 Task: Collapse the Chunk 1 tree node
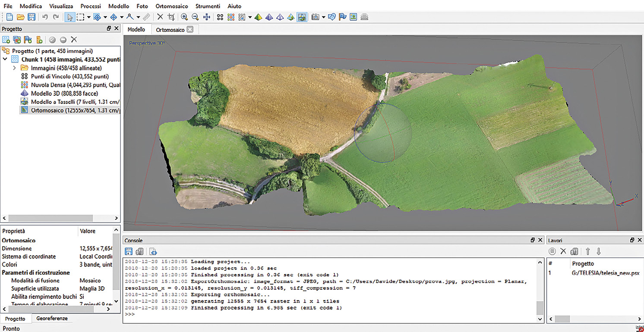pyautogui.click(x=5, y=59)
